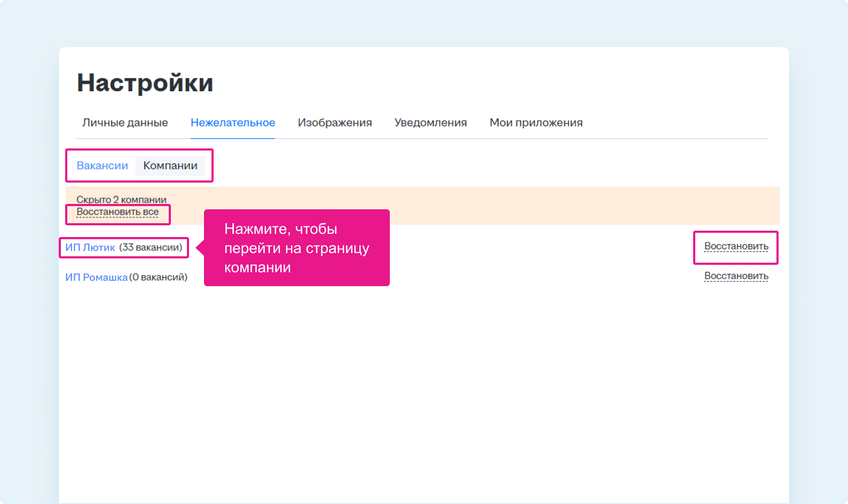848x504 pixels.
Task: Select the Нежелательное tab
Action: [x=233, y=123]
